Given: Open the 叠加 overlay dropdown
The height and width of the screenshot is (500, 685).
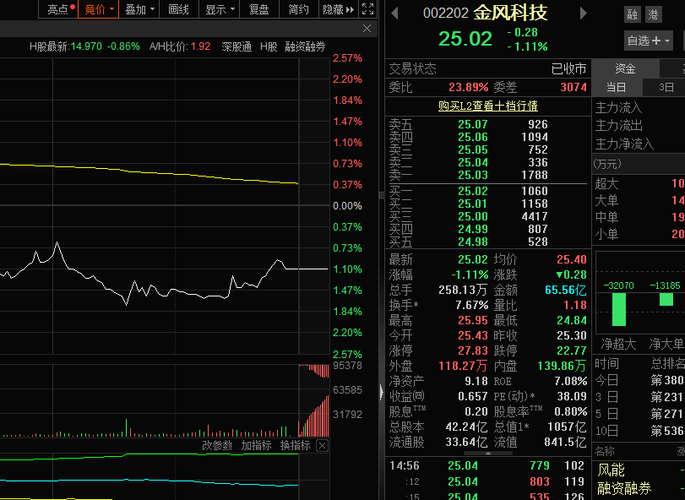Looking at the screenshot, I should (x=139, y=9).
